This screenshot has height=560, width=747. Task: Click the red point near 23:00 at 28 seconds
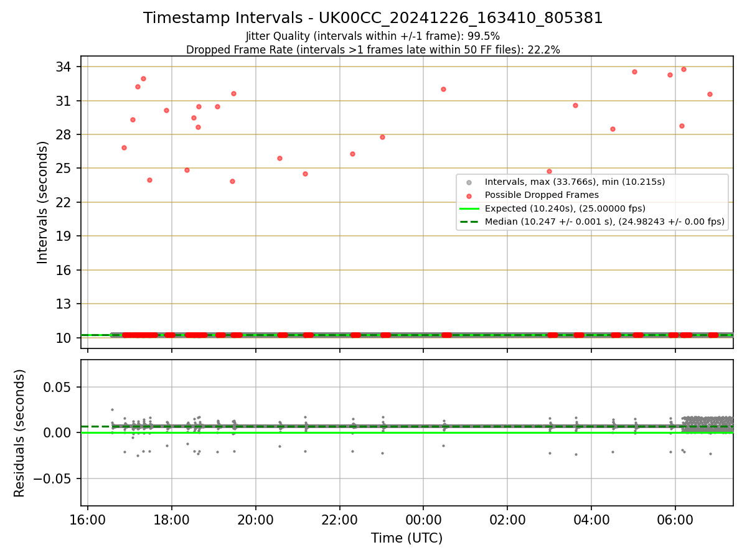382,137
